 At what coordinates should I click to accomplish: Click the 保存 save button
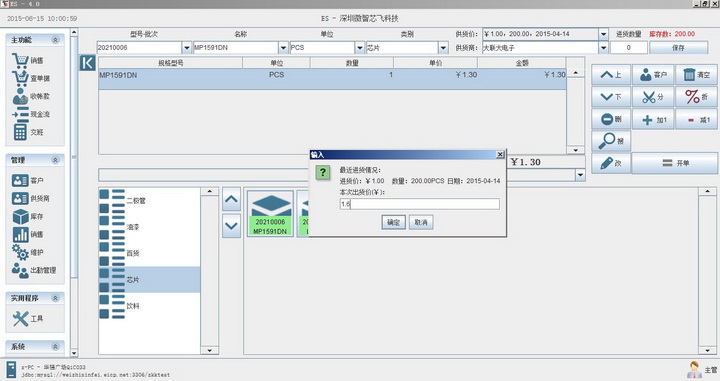pos(678,48)
